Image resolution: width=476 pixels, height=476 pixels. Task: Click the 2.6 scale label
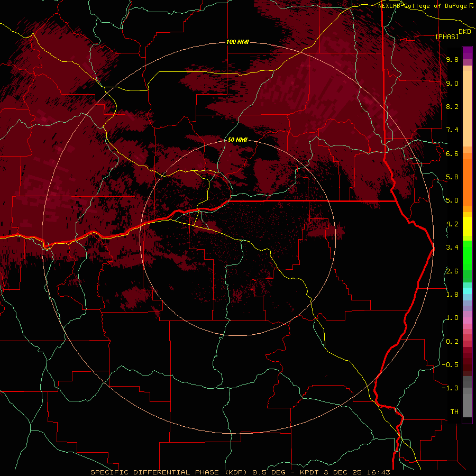coord(452,271)
